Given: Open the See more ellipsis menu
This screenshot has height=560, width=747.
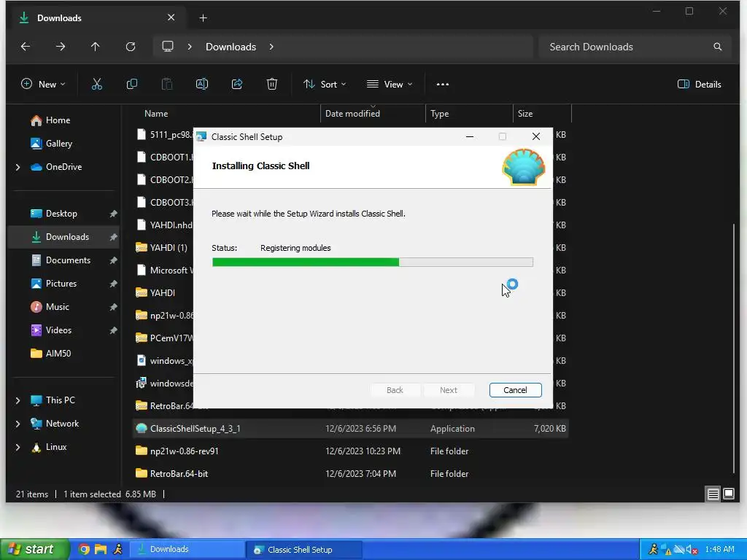Looking at the screenshot, I should pos(443,85).
